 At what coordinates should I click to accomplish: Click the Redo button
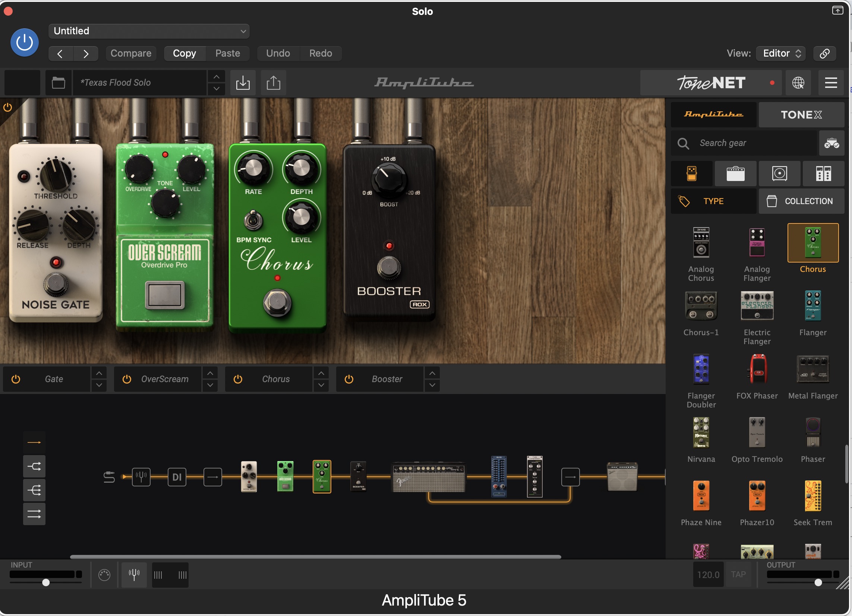[x=321, y=53]
